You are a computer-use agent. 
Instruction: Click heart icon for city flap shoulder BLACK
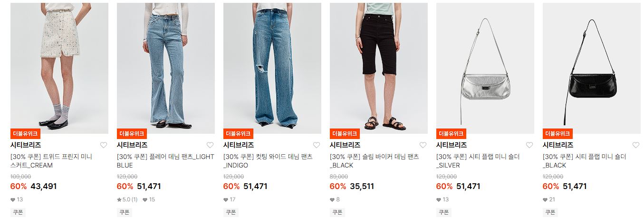636,145
